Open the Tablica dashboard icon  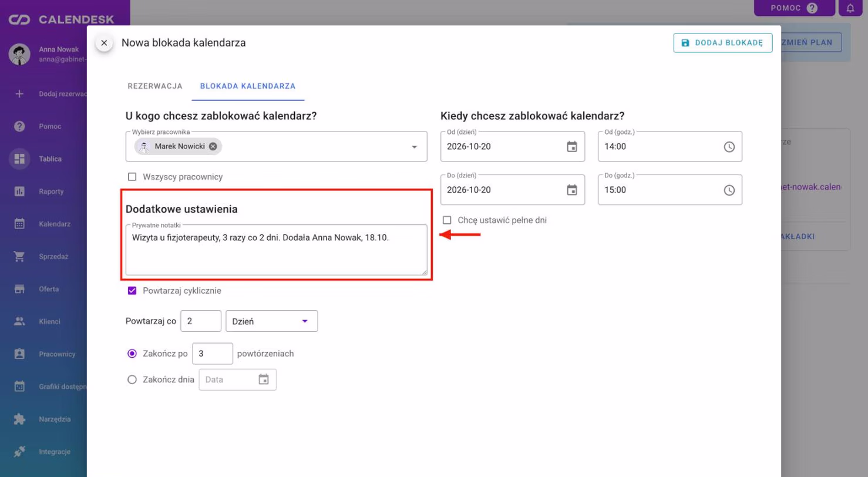coord(19,159)
